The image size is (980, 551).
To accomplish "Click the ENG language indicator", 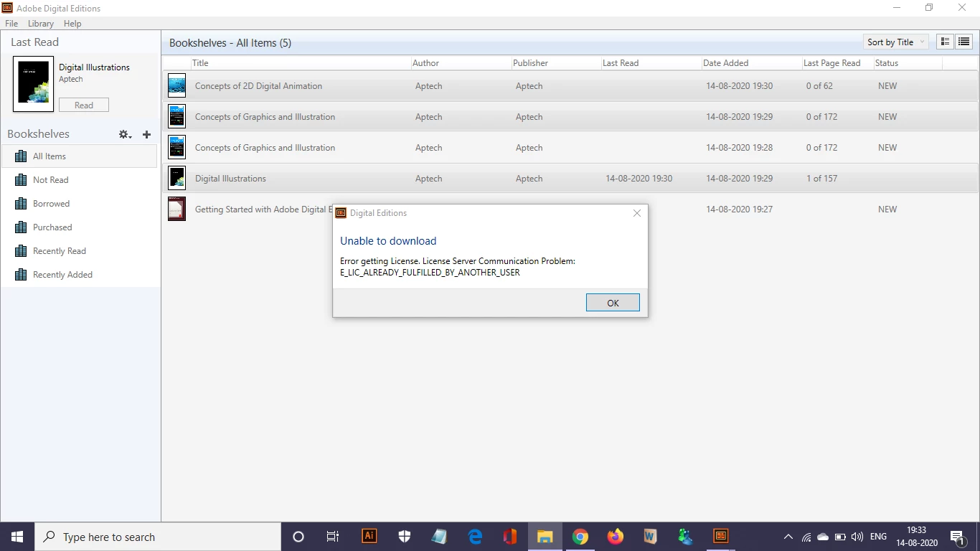I will pyautogui.click(x=878, y=537).
